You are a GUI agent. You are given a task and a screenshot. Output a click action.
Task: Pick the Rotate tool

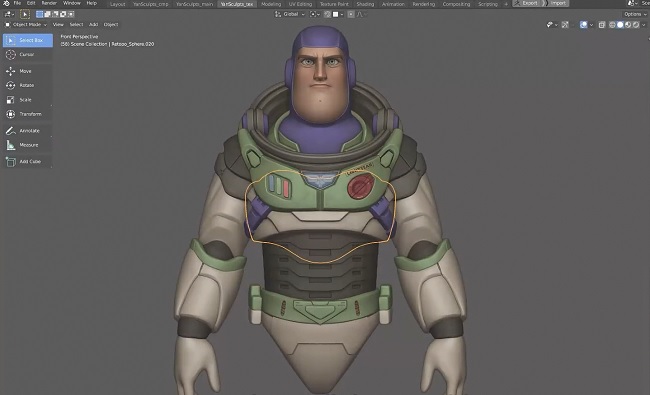click(x=28, y=85)
